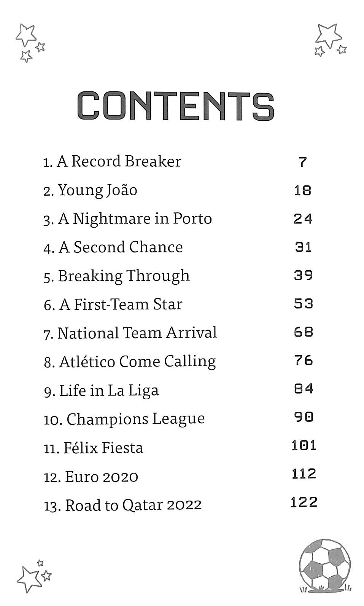
Task: Click page number 101
Action: (x=304, y=445)
